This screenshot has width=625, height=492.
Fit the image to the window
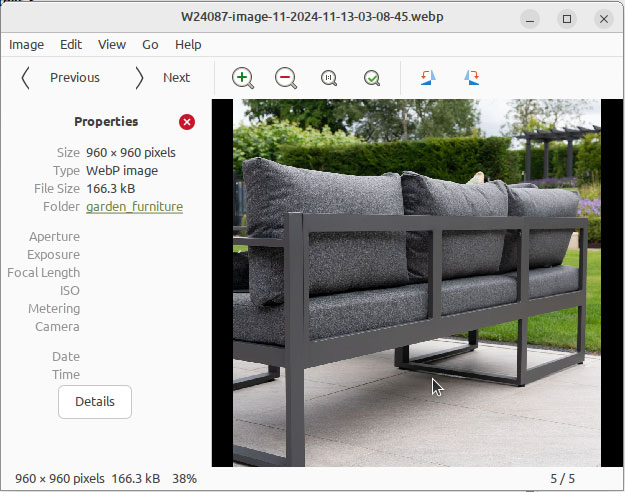(x=372, y=78)
